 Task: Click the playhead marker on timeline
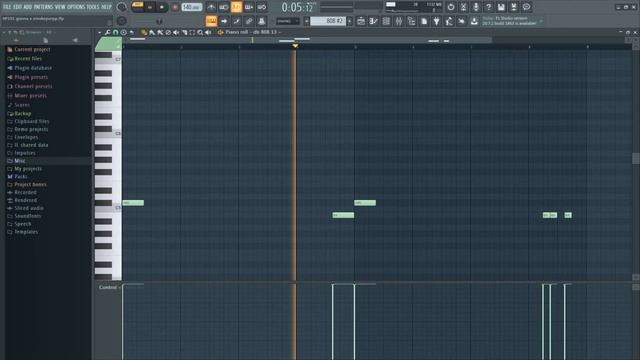295,46
